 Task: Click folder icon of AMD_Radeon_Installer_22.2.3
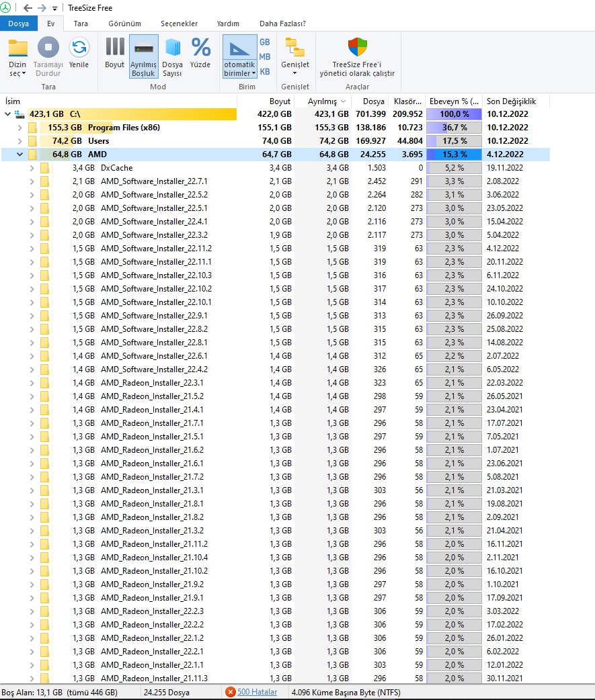(x=44, y=611)
